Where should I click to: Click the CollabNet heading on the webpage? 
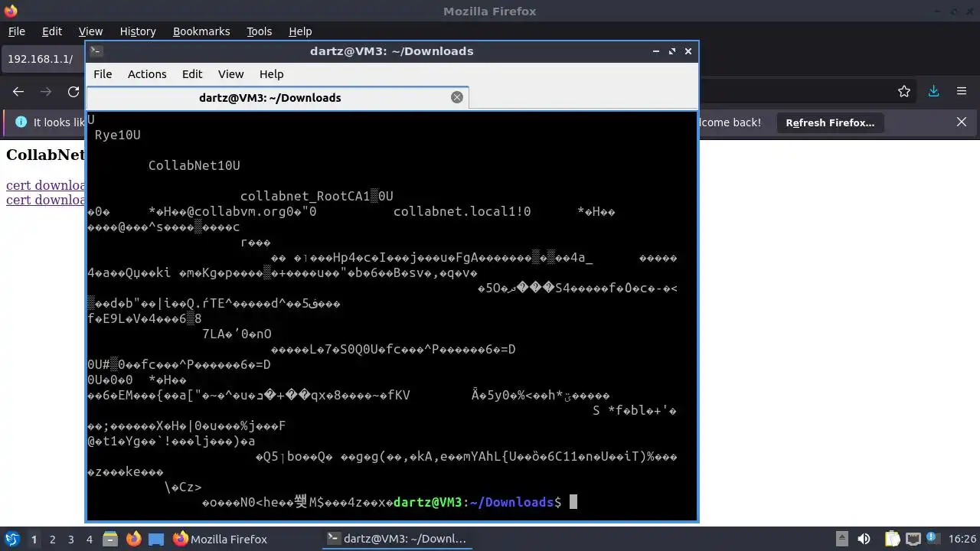tap(45, 155)
